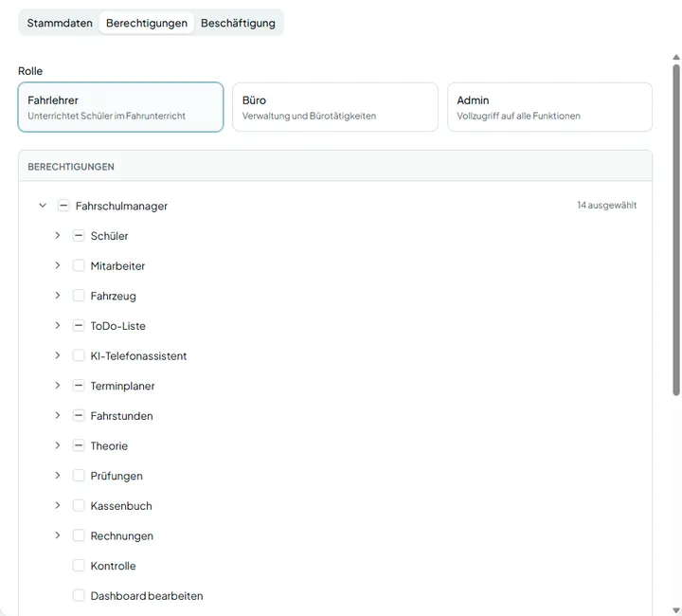Click the scrollbar up arrow
This screenshot has width=682, height=616.
pos(676,57)
